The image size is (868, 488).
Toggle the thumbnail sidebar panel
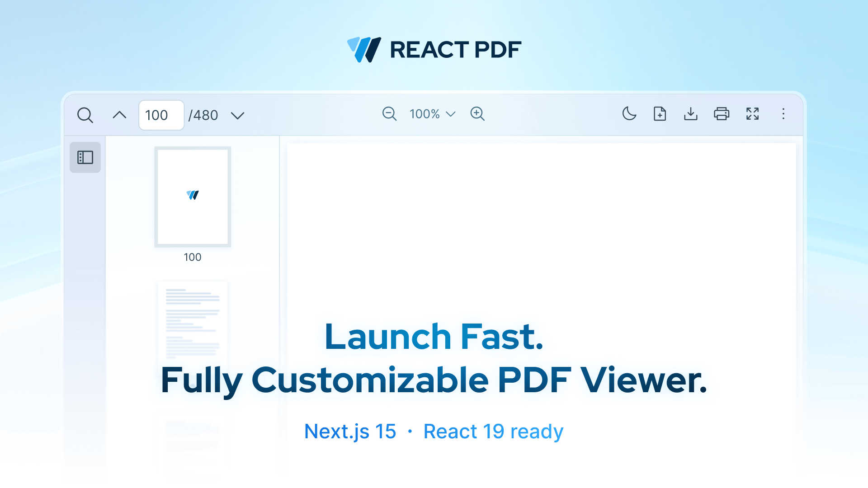click(85, 157)
